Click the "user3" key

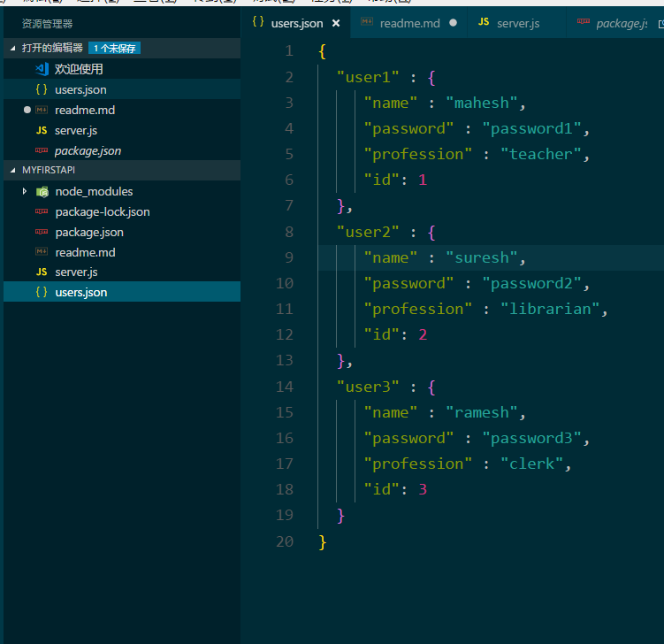[x=368, y=387]
